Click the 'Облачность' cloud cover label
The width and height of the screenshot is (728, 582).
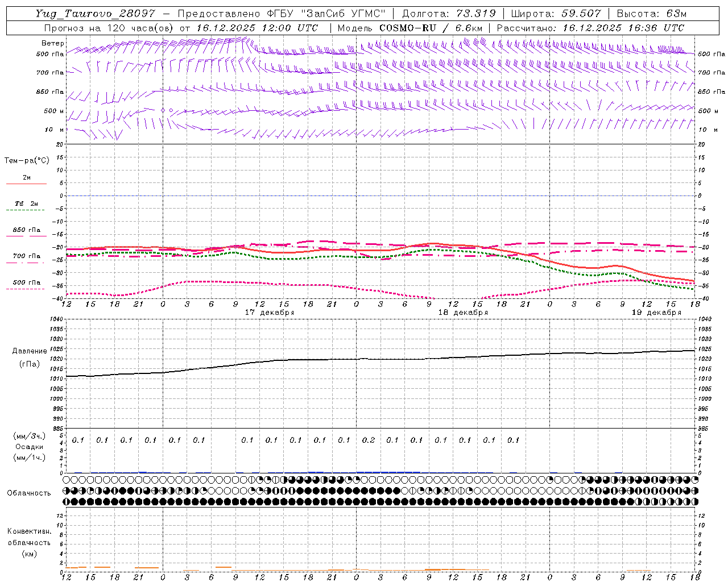[x=29, y=493]
